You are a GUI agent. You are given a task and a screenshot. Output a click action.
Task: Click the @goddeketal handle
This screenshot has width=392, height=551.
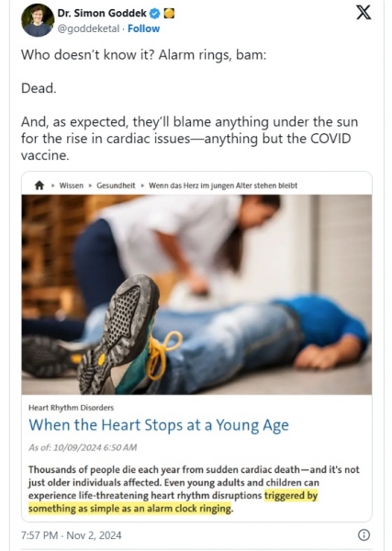(88, 28)
